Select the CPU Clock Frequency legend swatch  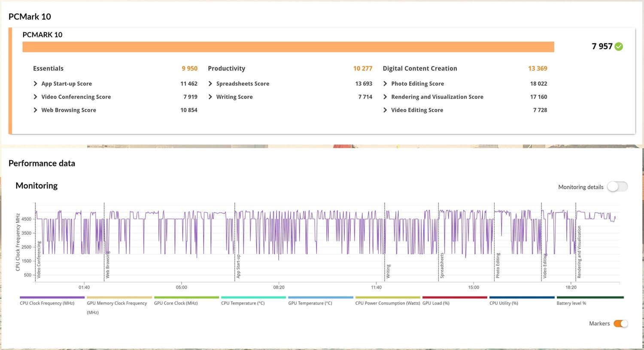(x=52, y=297)
